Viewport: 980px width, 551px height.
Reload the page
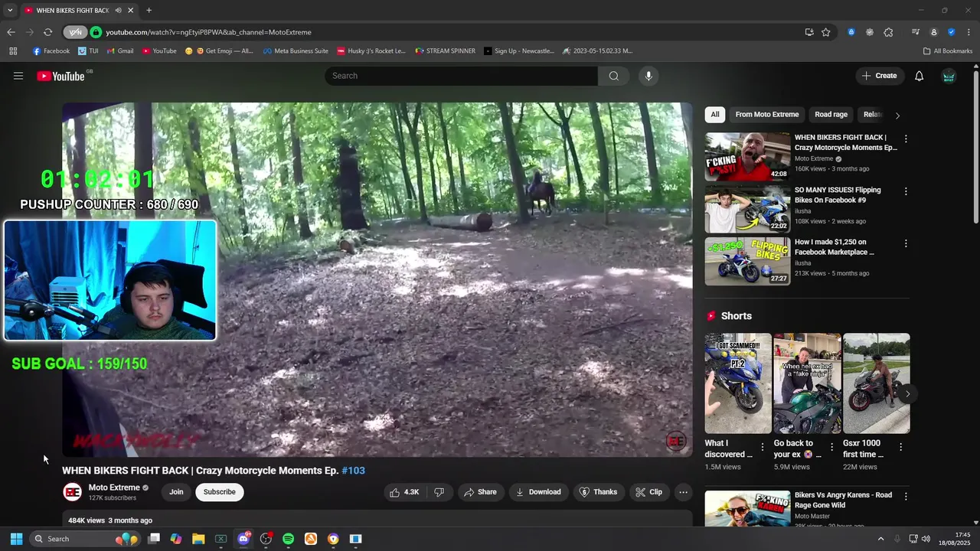[47, 32]
